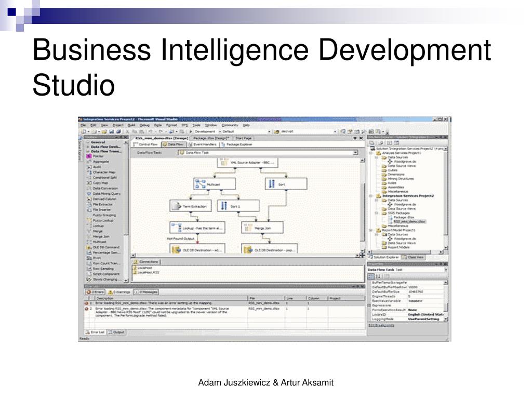Viewport: 532px width, 399px height.
Task: Select the Merge Join box on the canvas
Action: pyautogui.click(x=262, y=228)
